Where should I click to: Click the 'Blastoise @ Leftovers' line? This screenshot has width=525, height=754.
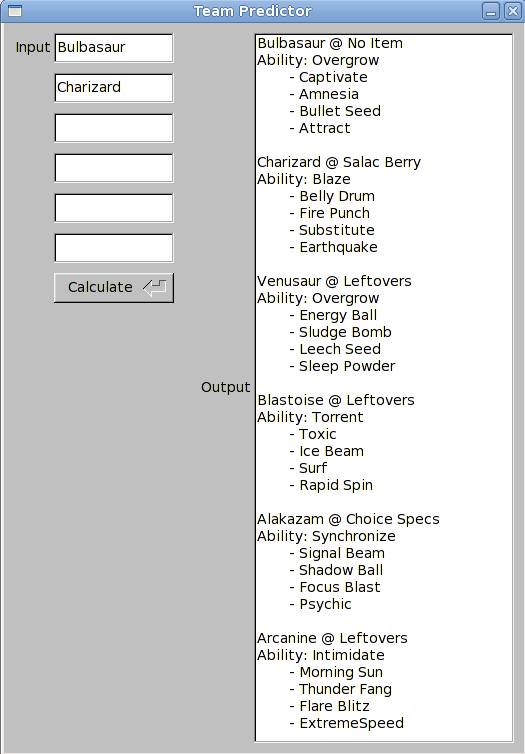coord(336,400)
